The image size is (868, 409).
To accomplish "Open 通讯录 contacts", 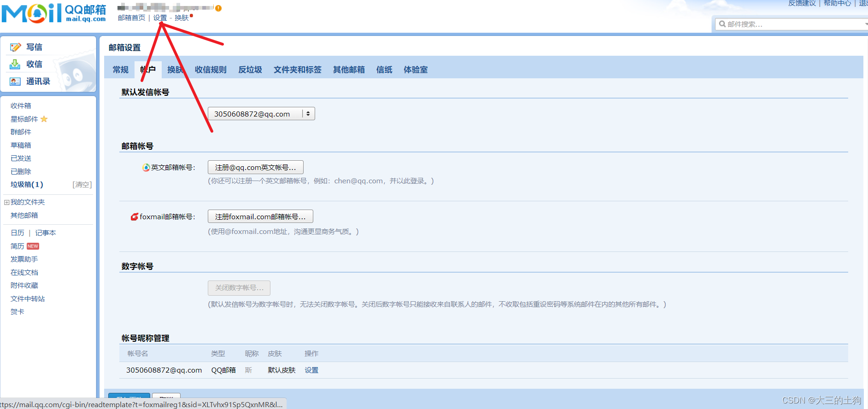I will point(38,81).
